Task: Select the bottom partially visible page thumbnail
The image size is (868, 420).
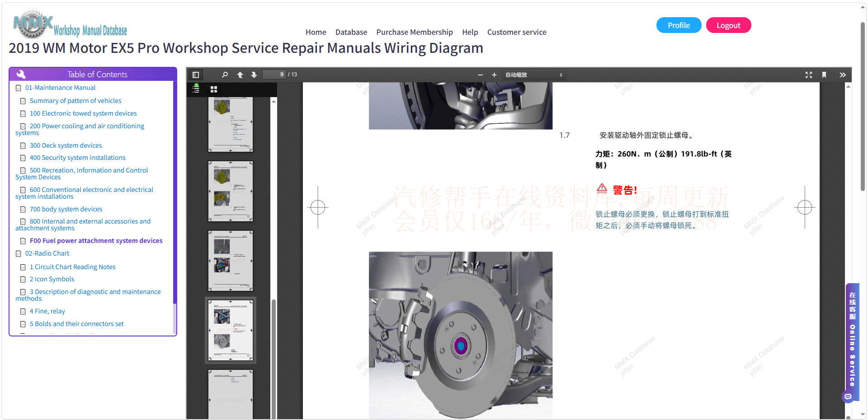Action: [x=231, y=394]
